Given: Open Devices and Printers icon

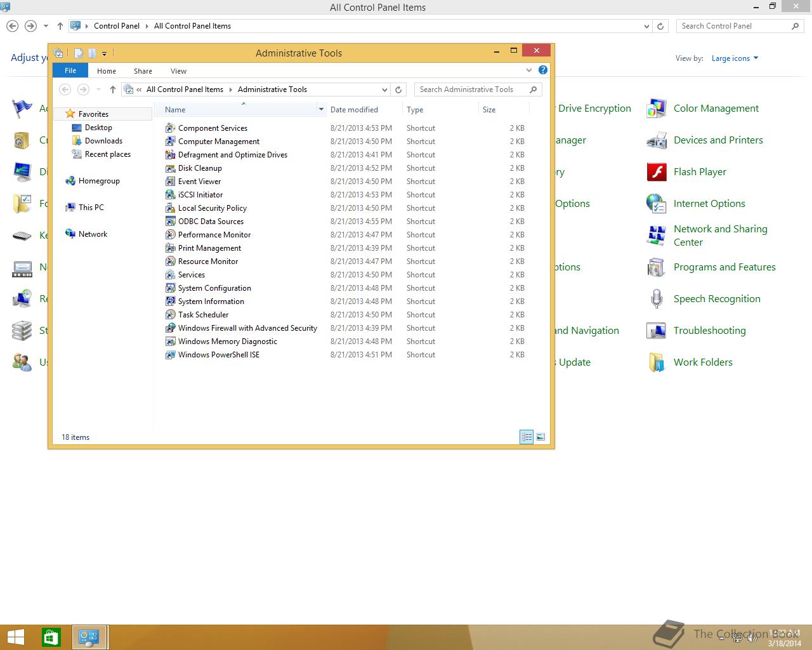Looking at the screenshot, I should click(657, 140).
